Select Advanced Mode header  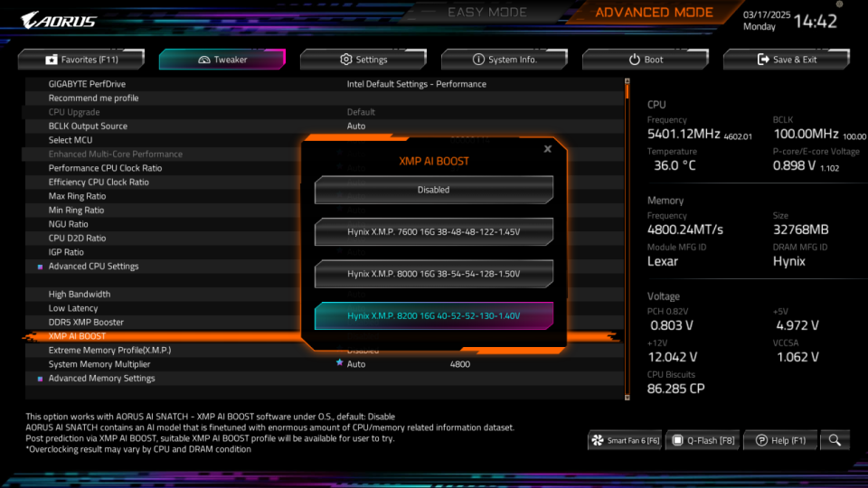click(654, 12)
